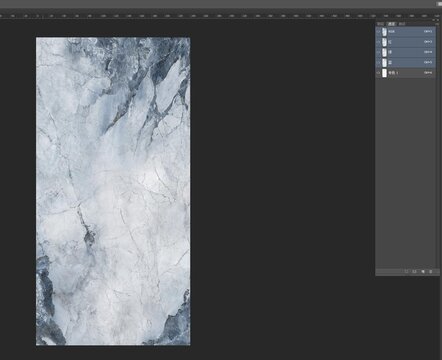Click the 蓝 (Blue) channel thumbnail
Screen dimensions: 442x360
point(384,63)
